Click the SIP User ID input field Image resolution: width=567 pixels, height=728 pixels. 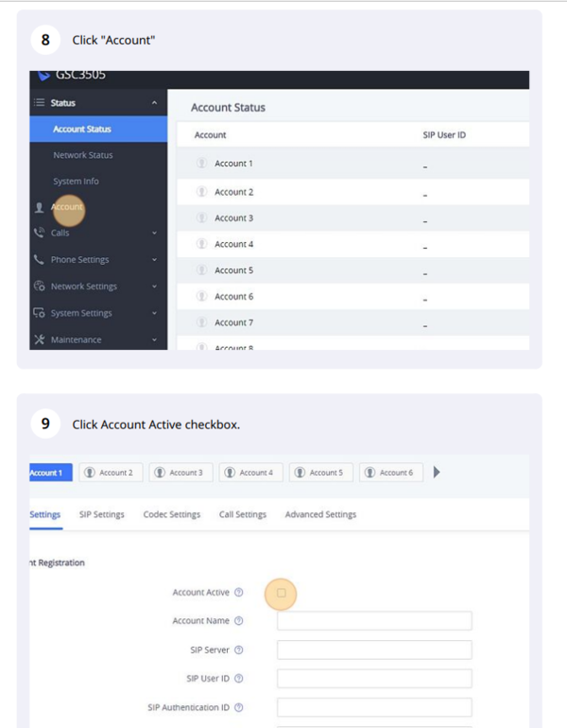(374, 679)
